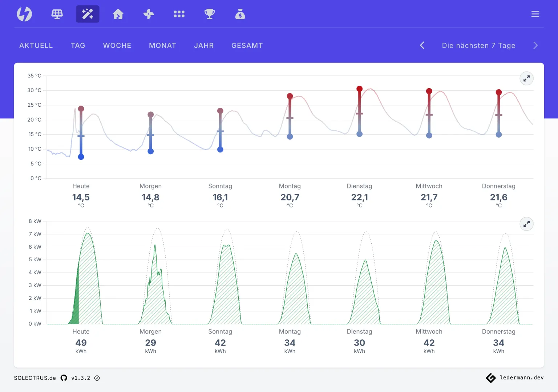Screen dimensions: 558x392
Task: Switch to the WOCHE tab
Action: (117, 45)
